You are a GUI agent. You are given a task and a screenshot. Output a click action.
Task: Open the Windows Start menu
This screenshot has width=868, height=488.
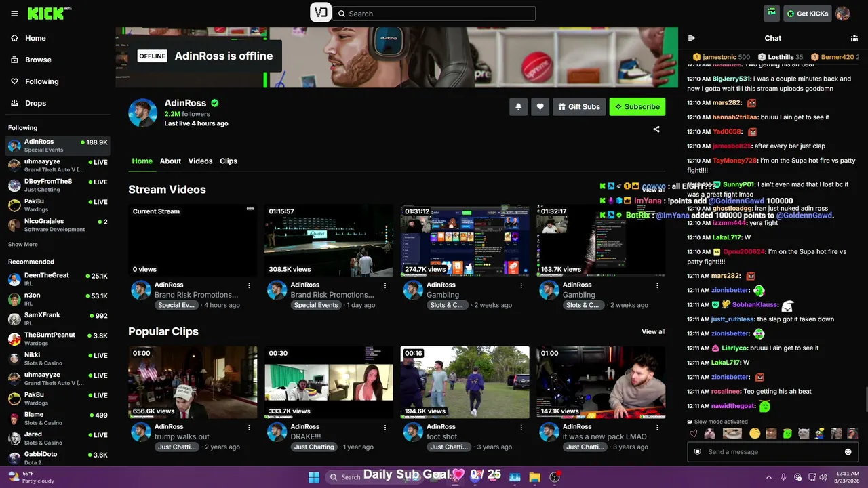314,477
